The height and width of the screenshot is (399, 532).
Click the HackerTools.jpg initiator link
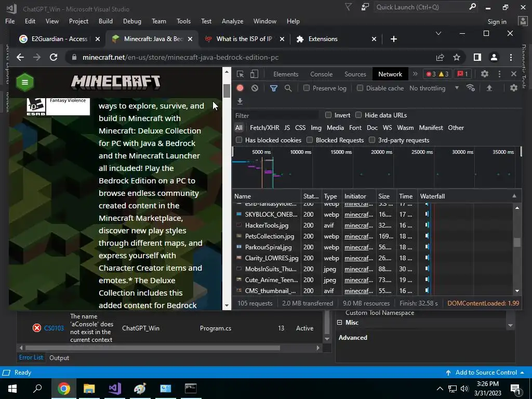[x=358, y=225]
